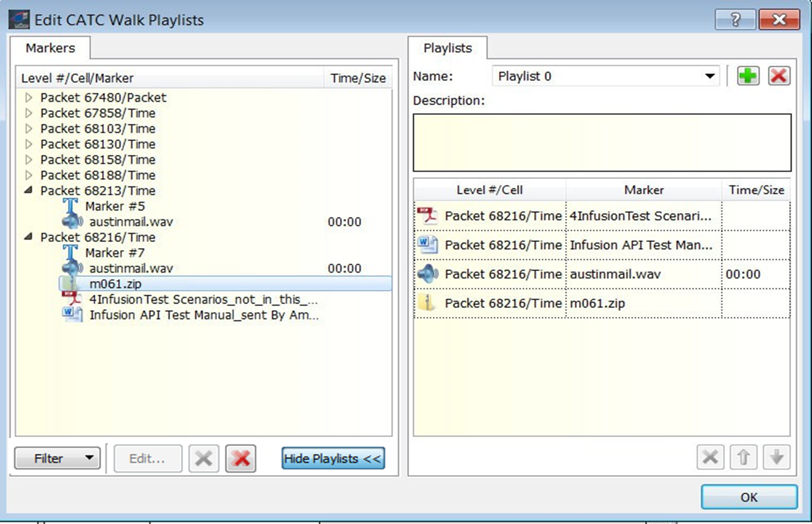
Task: Click inside the Description text box
Action: [x=602, y=143]
